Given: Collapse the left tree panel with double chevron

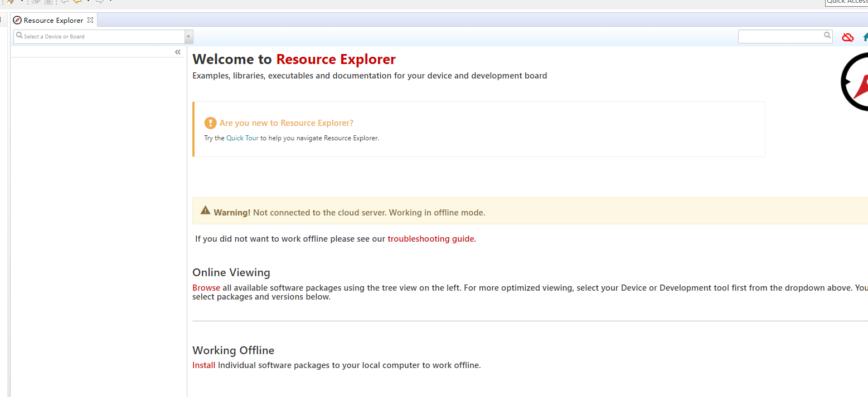Looking at the screenshot, I should tap(178, 52).
